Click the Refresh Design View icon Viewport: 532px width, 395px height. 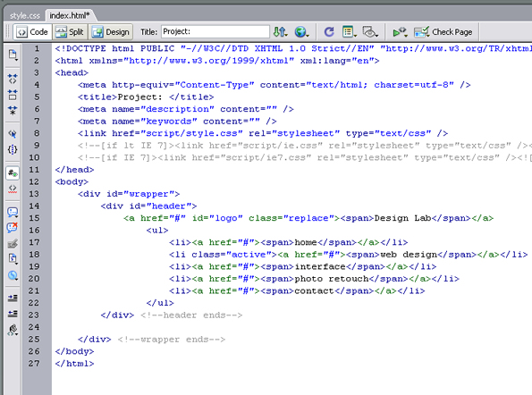[x=329, y=32]
